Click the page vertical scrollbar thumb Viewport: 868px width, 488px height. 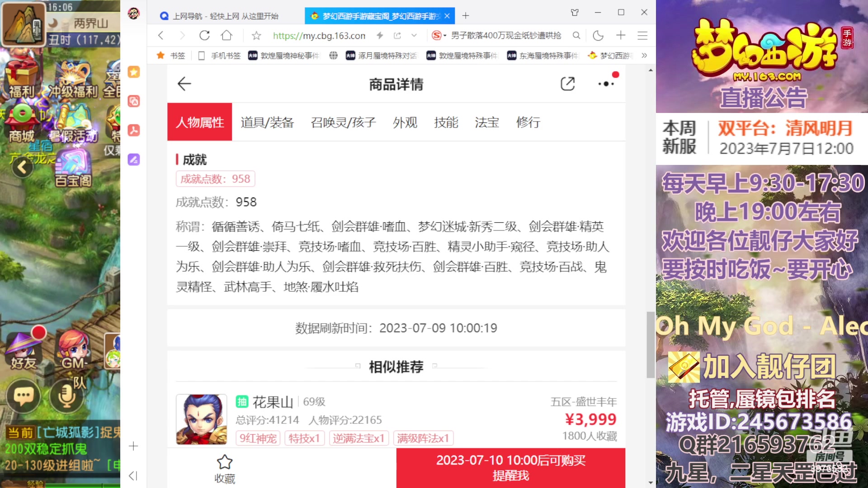pos(651,344)
